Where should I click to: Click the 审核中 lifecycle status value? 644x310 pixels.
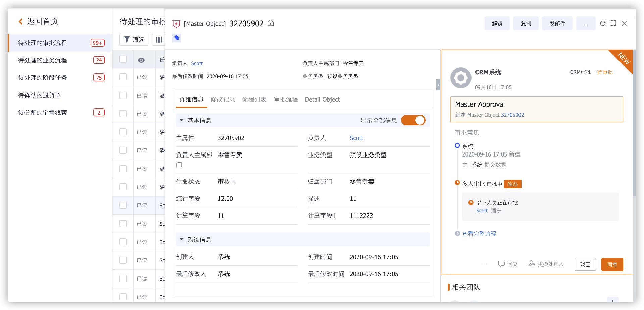coord(227,182)
